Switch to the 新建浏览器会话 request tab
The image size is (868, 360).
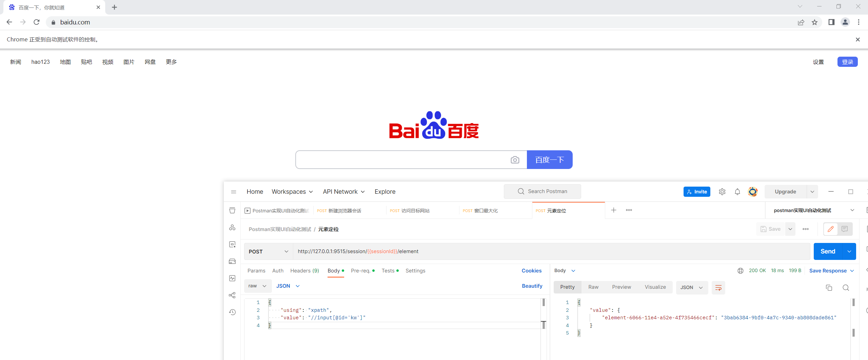tap(350, 211)
